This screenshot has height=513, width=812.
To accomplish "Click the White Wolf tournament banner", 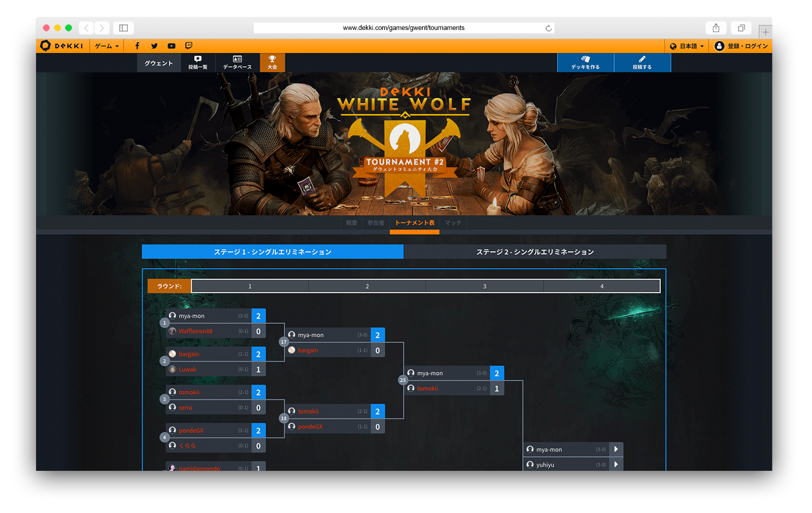I will coord(404,144).
